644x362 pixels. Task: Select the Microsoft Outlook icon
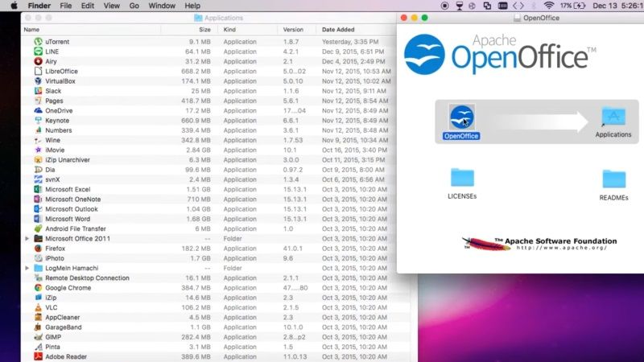point(38,209)
